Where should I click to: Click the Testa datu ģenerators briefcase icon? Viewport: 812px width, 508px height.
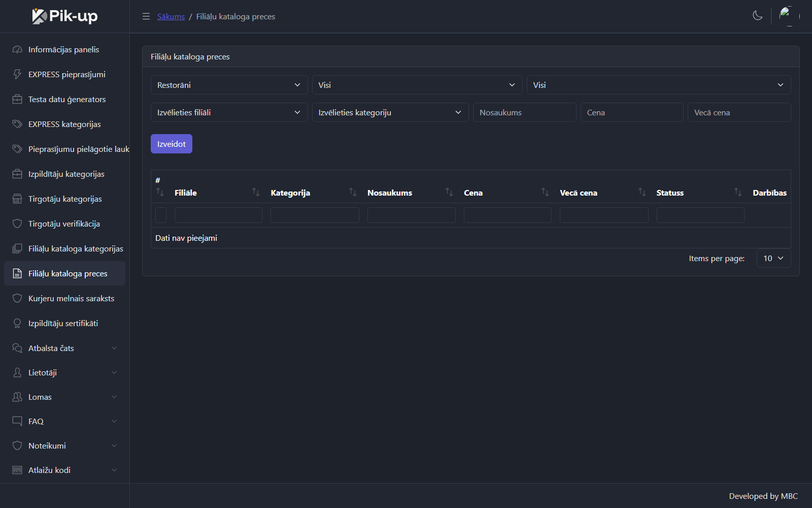coord(17,100)
